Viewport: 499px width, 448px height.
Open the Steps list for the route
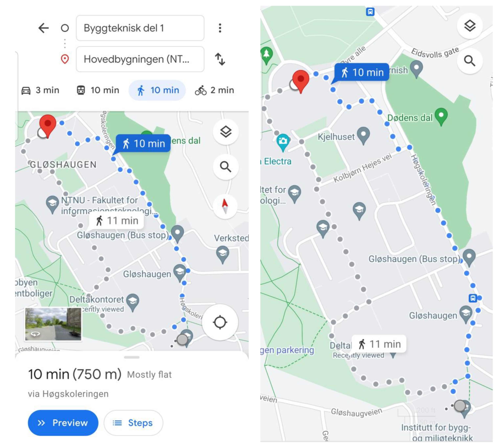click(133, 423)
